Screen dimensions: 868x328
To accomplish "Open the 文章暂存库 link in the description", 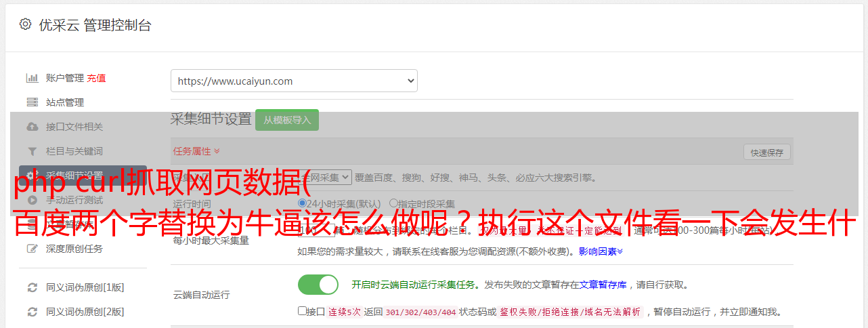I will (x=603, y=285).
